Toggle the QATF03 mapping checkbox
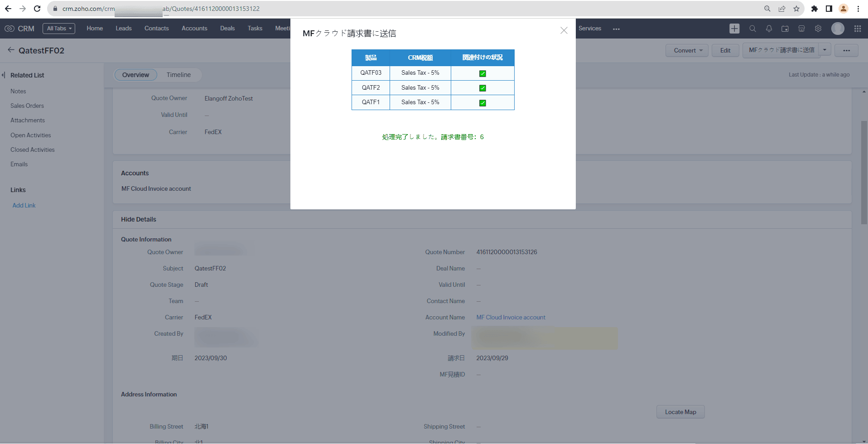The width and height of the screenshot is (868, 444). pos(482,73)
